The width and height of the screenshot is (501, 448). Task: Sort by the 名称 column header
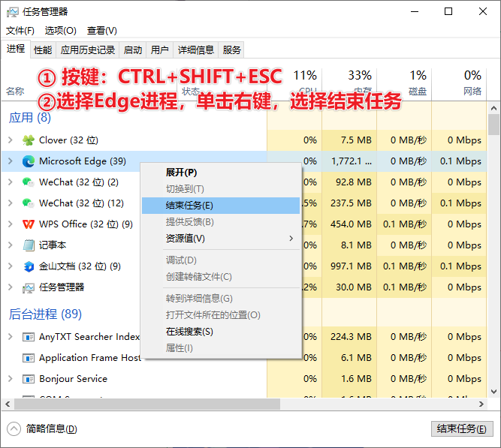pos(15,91)
